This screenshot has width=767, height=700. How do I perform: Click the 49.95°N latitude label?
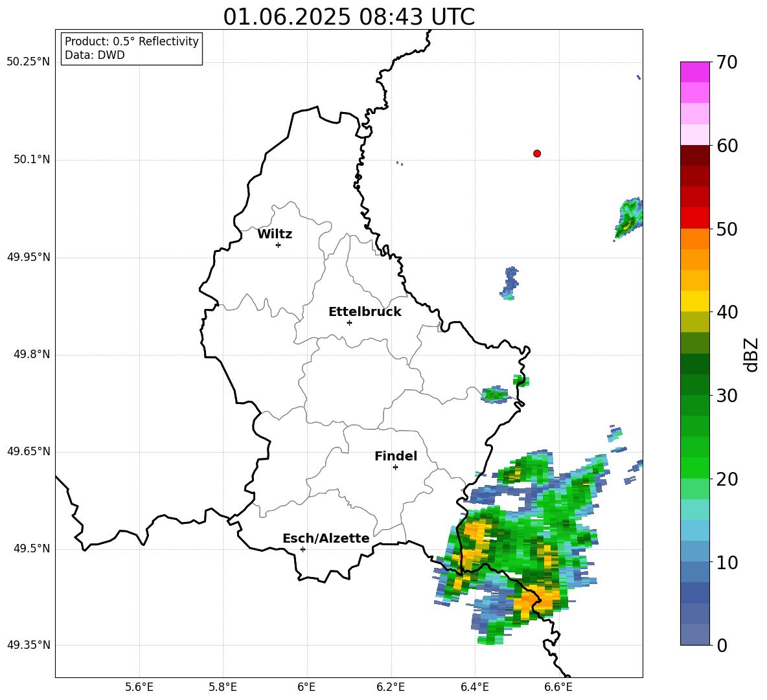[x=29, y=256]
